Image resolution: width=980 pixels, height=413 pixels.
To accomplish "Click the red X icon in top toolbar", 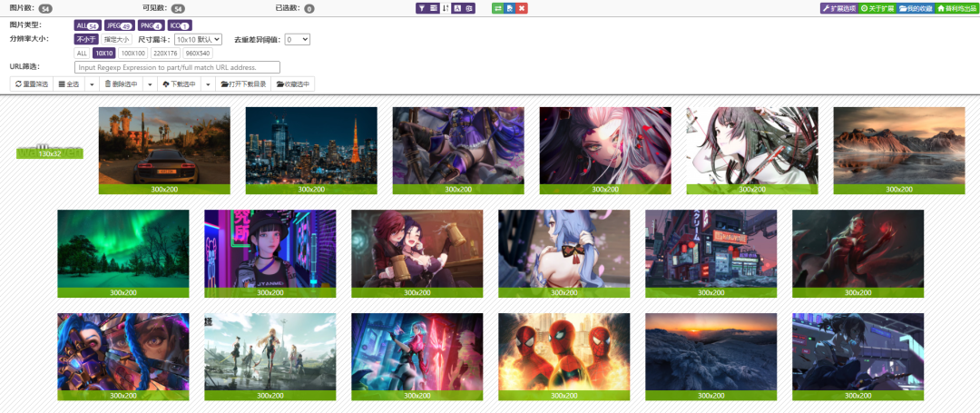I will (x=522, y=8).
